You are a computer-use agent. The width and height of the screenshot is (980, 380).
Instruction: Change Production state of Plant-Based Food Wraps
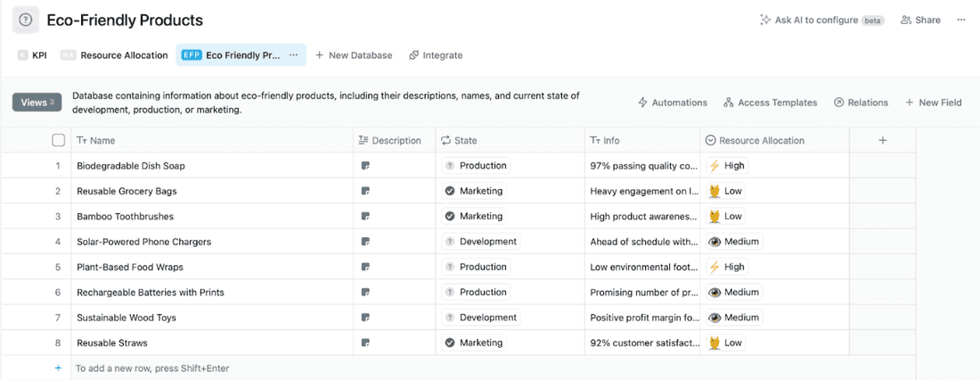[x=477, y=267]
